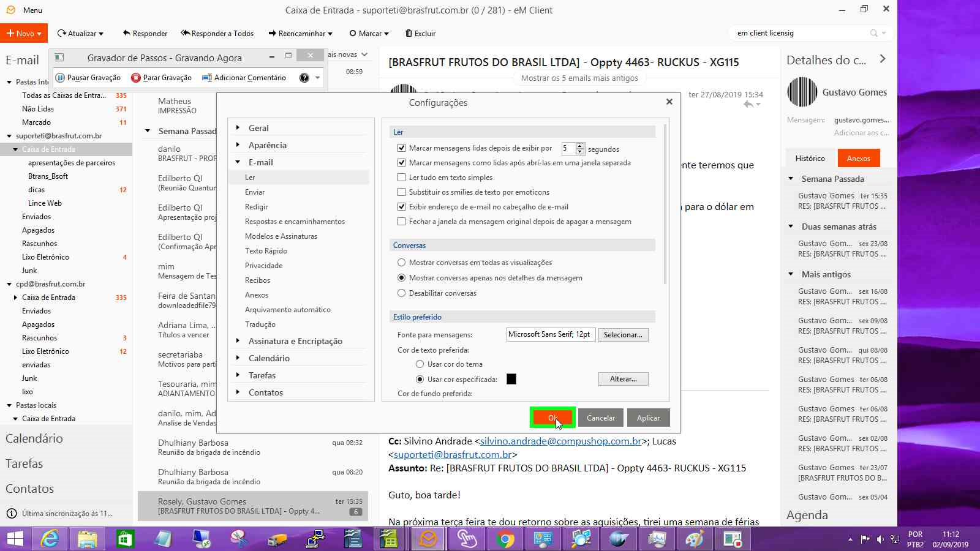
Task: Click the Cancelar button
Action: 601,418
